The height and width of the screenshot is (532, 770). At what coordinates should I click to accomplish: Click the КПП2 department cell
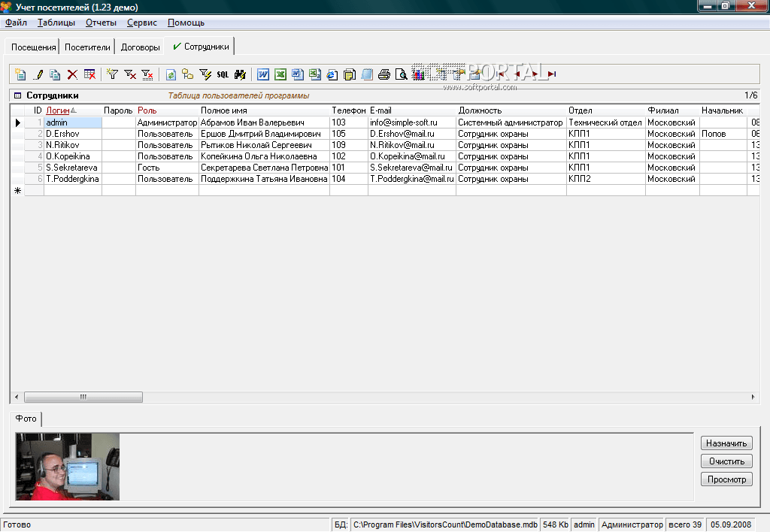[606, 179]
